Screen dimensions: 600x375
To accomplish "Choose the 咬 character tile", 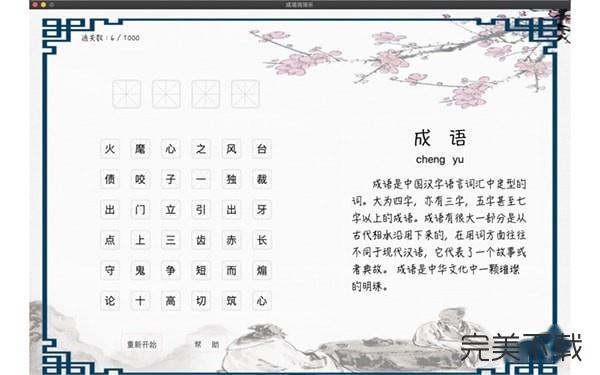I will tap(140, 179).
